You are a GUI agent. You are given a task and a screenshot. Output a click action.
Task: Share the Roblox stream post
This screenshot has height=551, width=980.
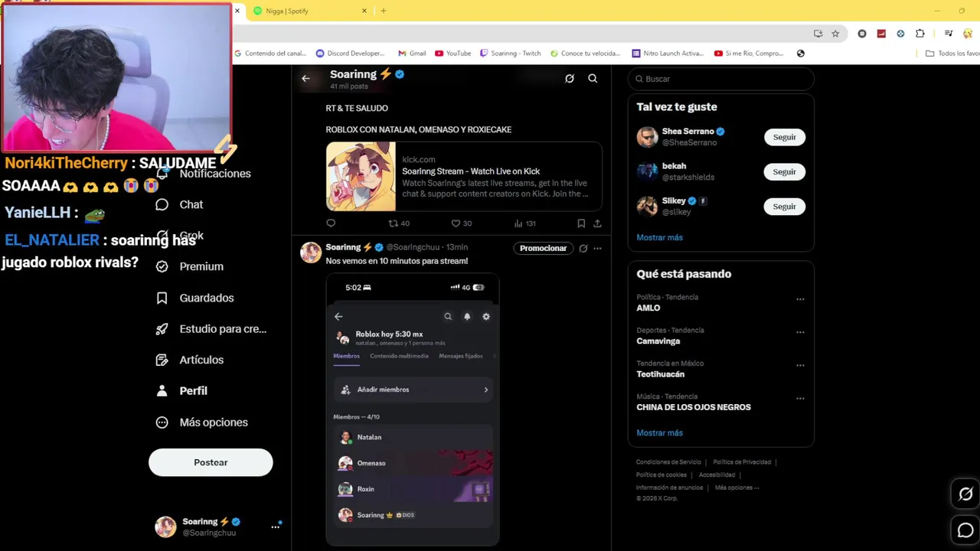click(x=597, y=223)
